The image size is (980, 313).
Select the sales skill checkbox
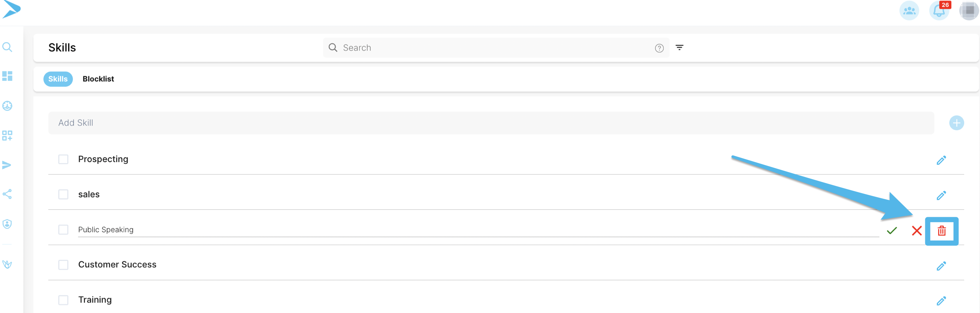pos(63,195)
